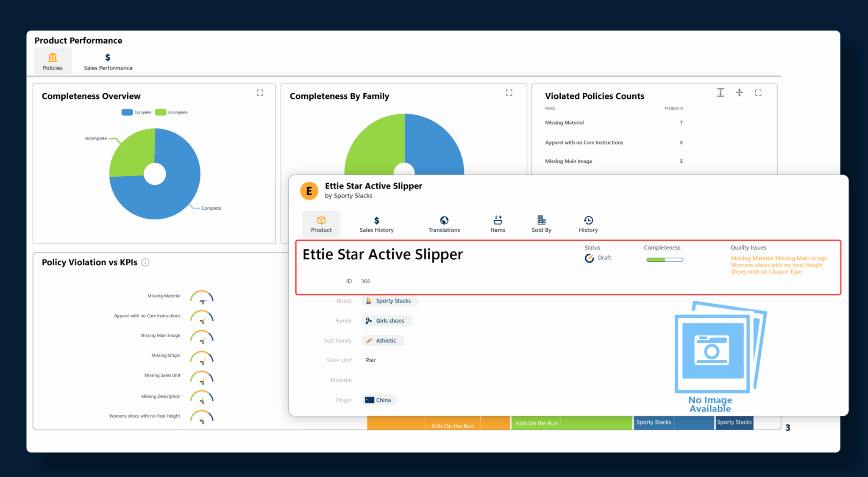Click the China origin tag
This screenshot has height=477, width=868.
click(378, 399)
